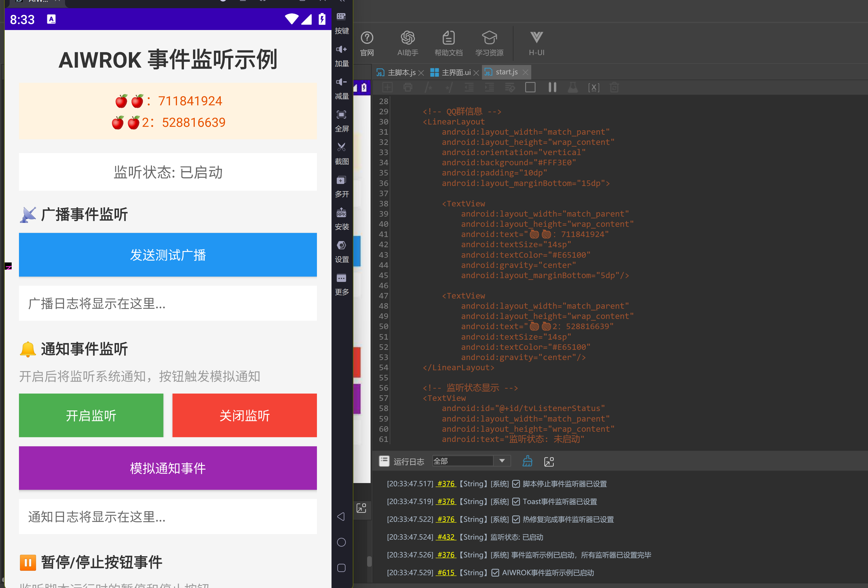
Task: Click the add-block plus icon in editor toolbar
Action: click(x=387, y=87)
